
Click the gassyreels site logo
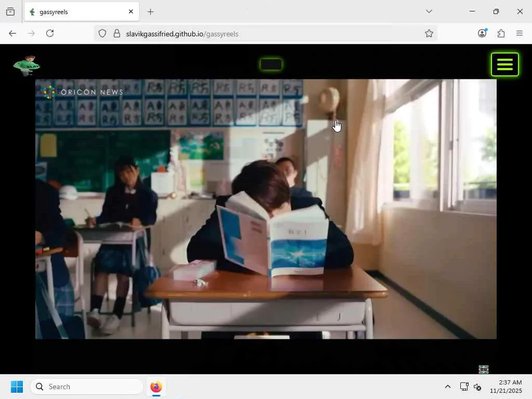click(x=27, y=65)
